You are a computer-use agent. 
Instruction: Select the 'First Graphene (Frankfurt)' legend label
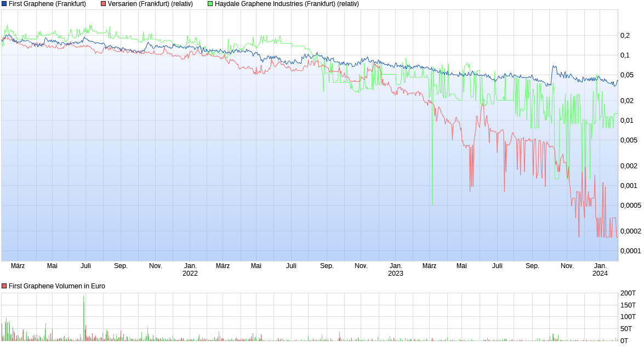(47, 4)
